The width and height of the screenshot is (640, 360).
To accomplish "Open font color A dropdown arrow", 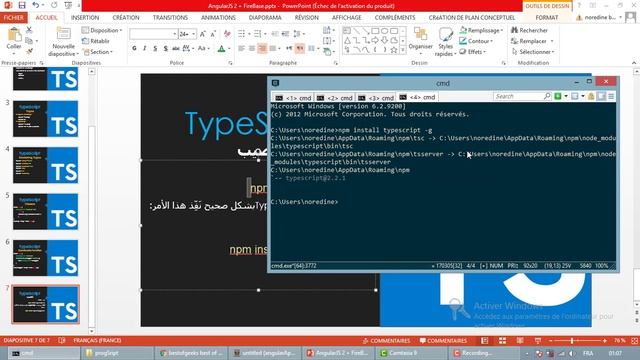I will pos(229,49).
